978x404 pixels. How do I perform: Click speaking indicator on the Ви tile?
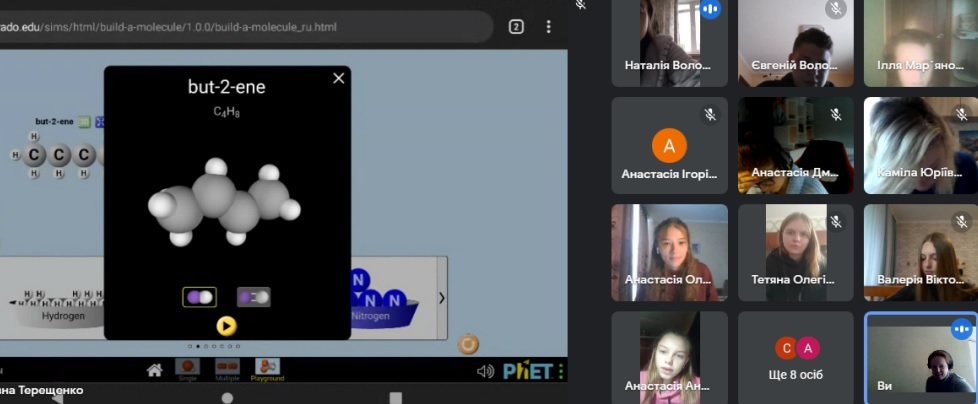962,329
